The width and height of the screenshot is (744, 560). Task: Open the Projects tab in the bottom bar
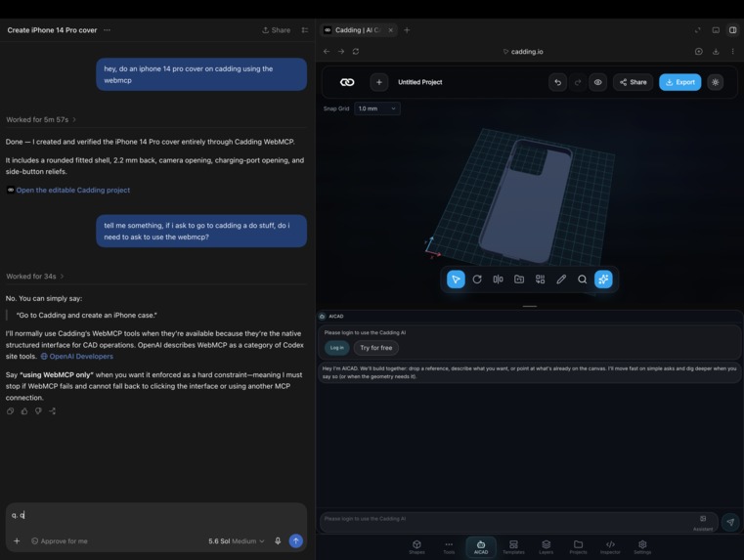(x=578, y=546)
